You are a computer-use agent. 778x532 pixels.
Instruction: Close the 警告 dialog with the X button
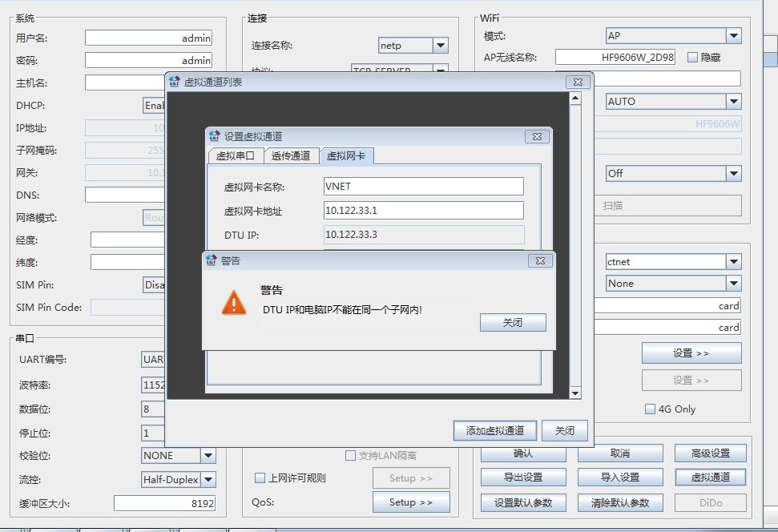pyautogui.click(x=540, y=260)
